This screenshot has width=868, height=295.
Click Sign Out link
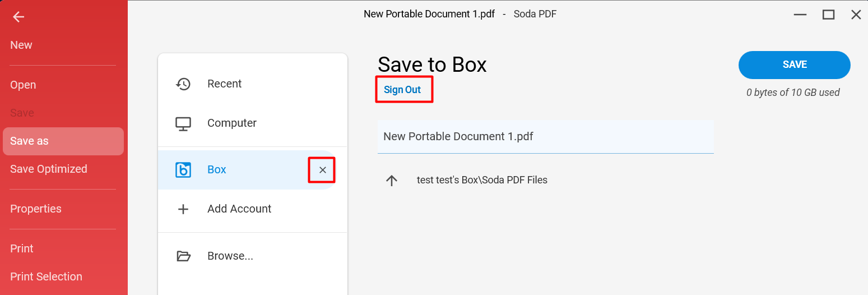coord(402,90)
